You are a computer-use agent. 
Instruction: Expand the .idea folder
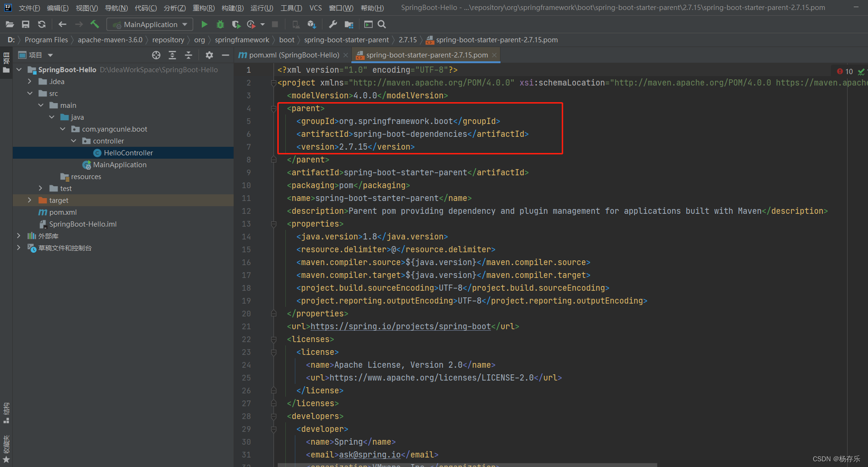[x=30, y=81]
